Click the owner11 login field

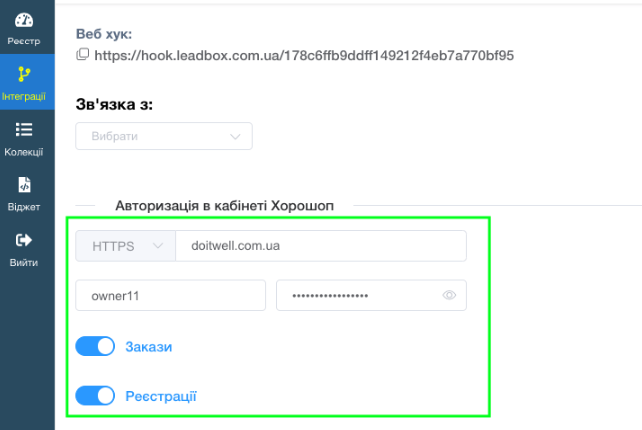tap(170, 296)
